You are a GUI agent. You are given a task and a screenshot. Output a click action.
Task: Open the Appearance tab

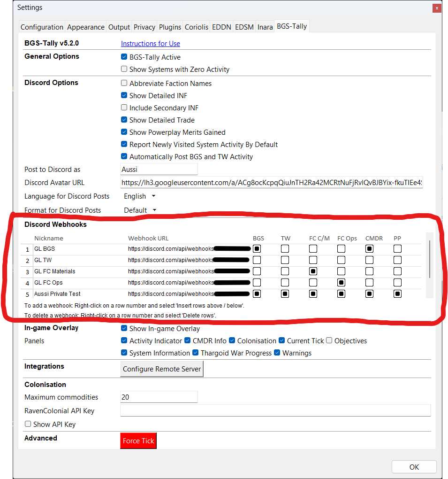coord(86,27)
